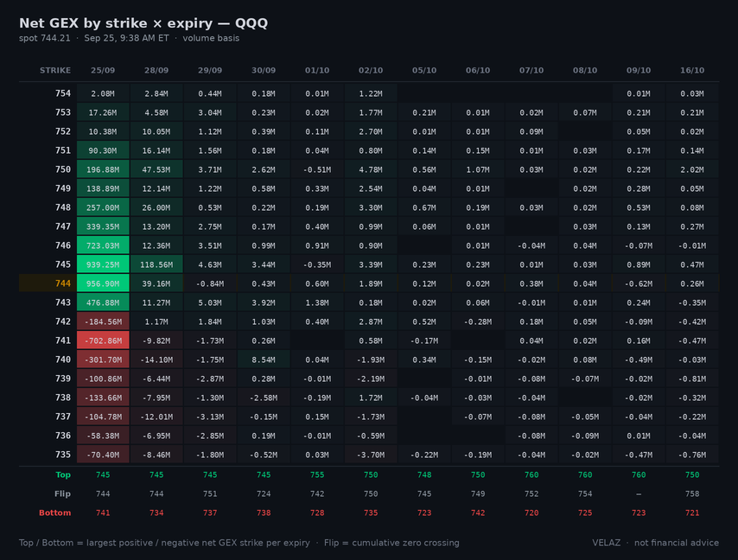Click the highlighted 744 spot strike label
738x560 pixels.
pyautogui.click(x=62, y=283)
